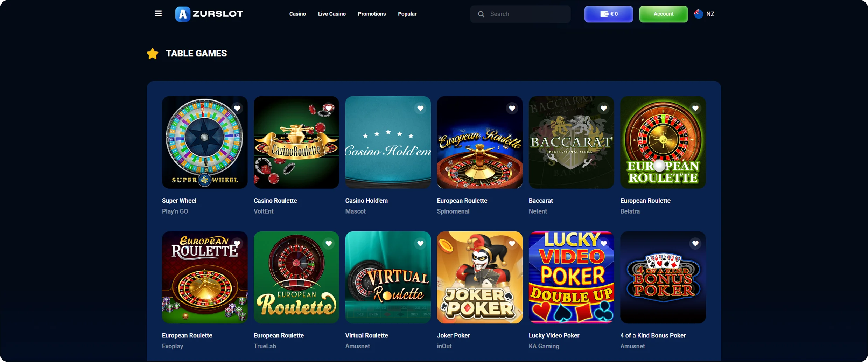Open the hamburger menu icon
Image resolution: width=868 pixels, height=362 pixels.
click(x=158, y=13)
